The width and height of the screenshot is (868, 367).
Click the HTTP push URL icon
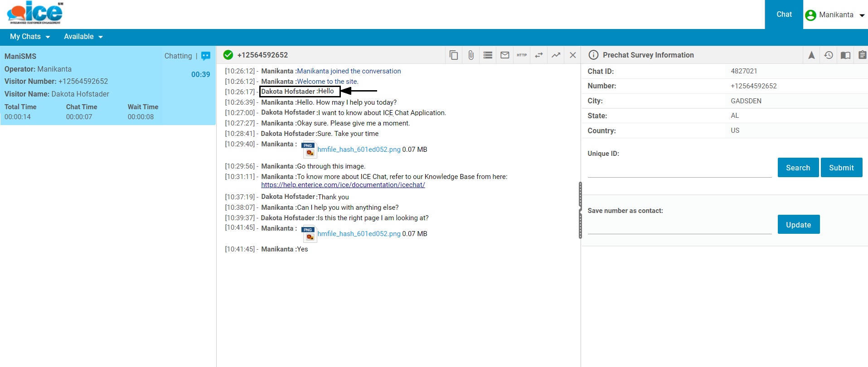[x=522, y=55]
